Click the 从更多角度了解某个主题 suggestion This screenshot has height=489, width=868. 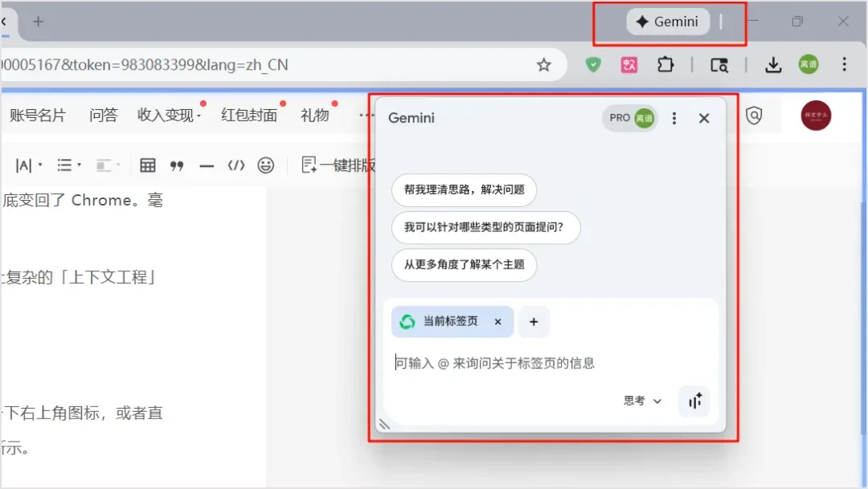(464, 265)
